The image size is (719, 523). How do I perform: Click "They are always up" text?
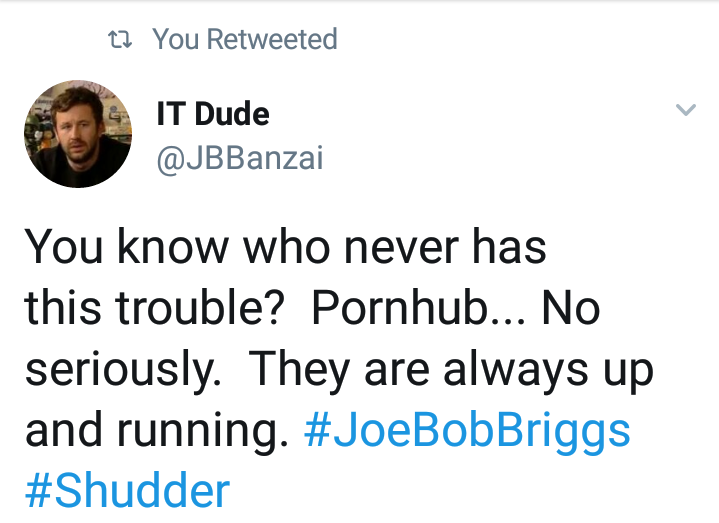click(x=450, y=371)
